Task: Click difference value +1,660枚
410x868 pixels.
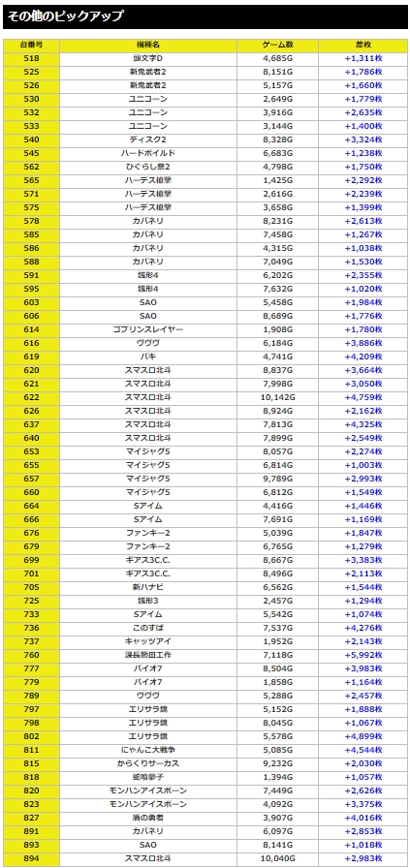Action: click(x=363, y=85)
